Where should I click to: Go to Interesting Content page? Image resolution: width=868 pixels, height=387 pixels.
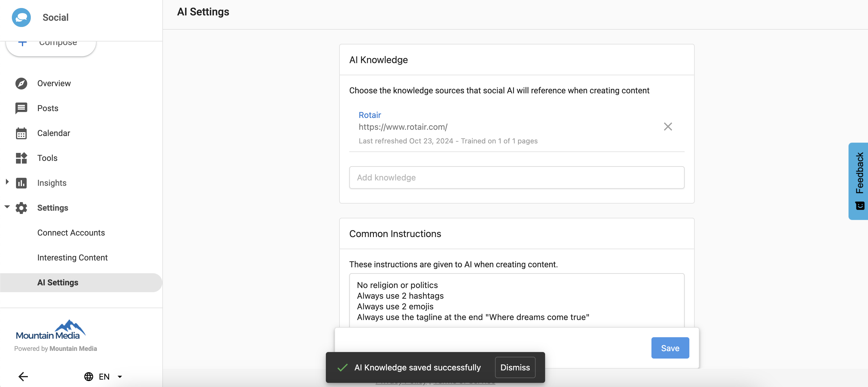[x=72, y=258]
